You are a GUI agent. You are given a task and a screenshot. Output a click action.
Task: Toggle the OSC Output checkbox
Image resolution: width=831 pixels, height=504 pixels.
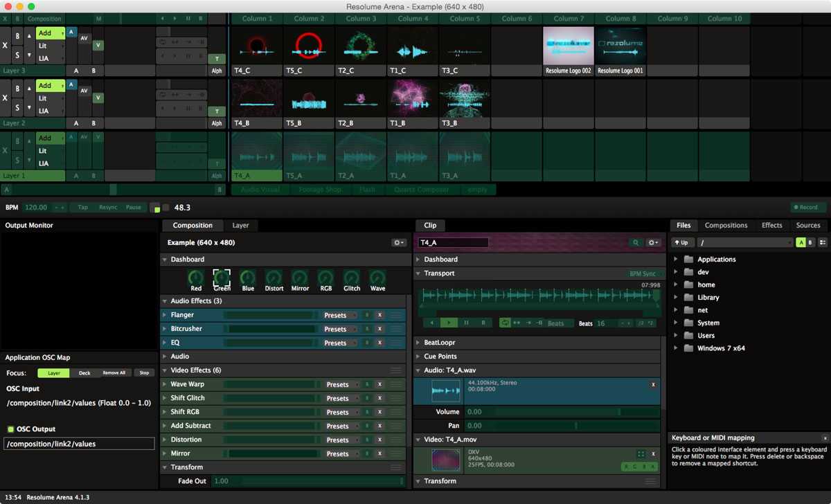[x=10, y=429]
